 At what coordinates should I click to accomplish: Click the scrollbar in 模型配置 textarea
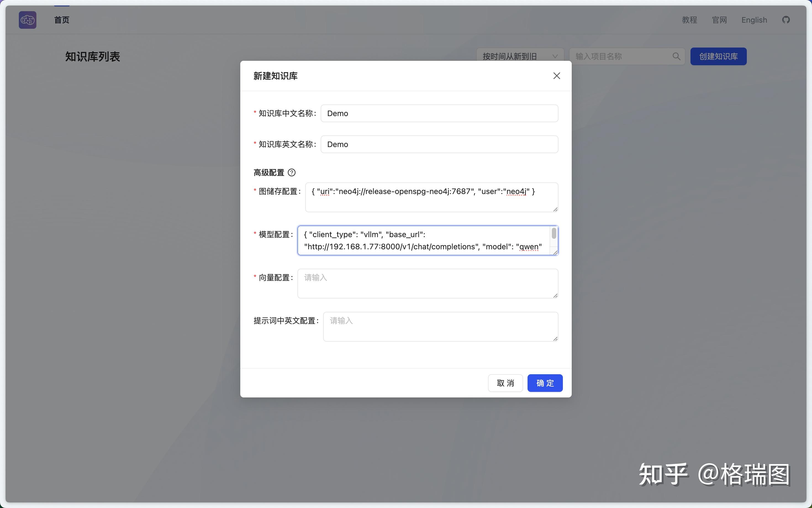[554, 233]
